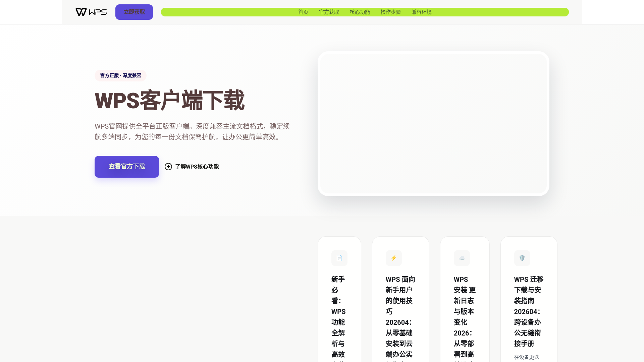Click the cloud icon on 更新日志 card
Image resolution: width=644 pixels, height=362 pixels.
click(x=462, y=258)
